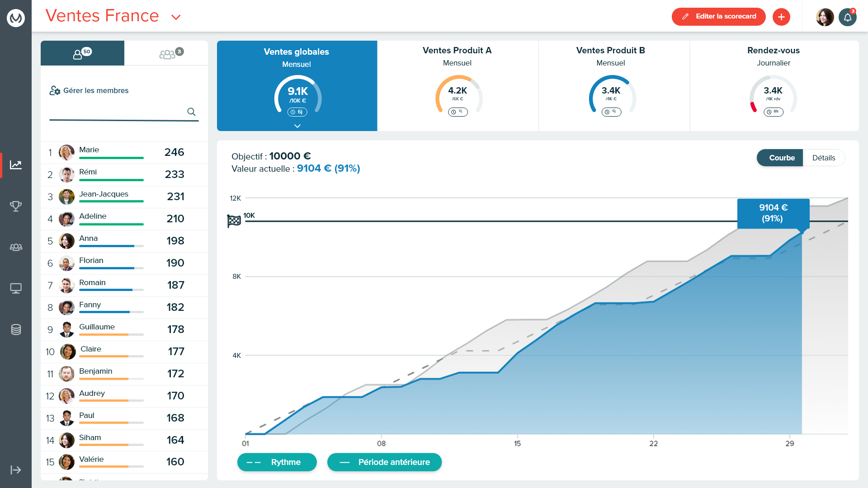Click Fanny's avatar in the ranking
The width and height of the screenshot is (868, 488).
tap(66, 307)
